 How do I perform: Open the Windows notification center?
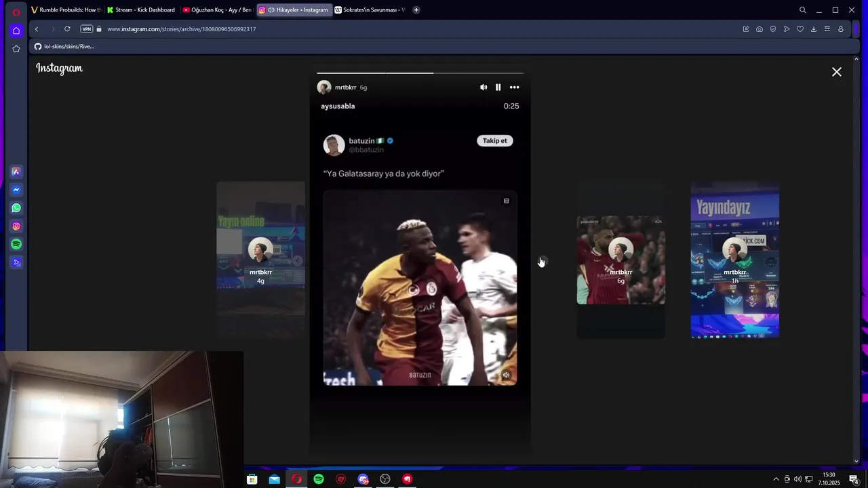(854, 479)
